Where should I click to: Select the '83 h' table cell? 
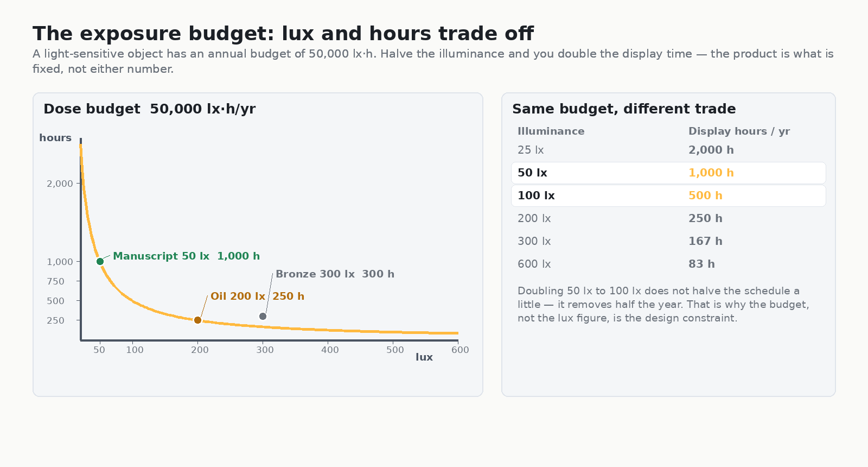701,264
